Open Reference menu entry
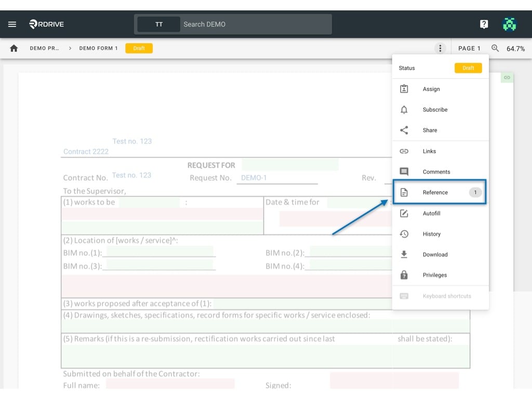532x399 pixels. pos(440,192)
